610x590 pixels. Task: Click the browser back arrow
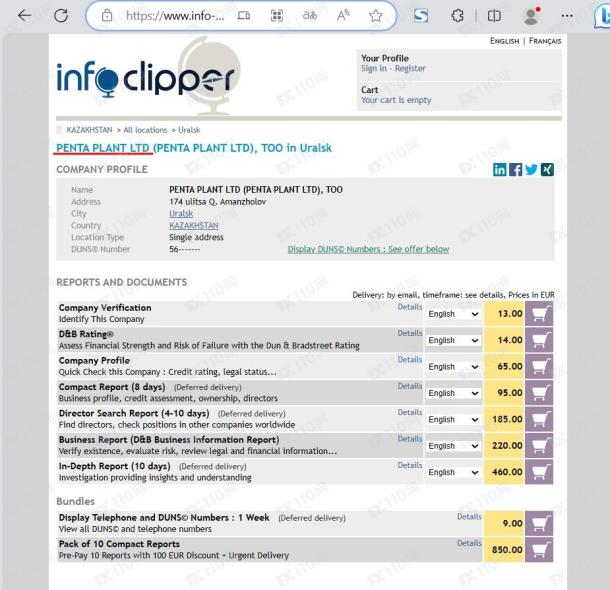(25, 16)
